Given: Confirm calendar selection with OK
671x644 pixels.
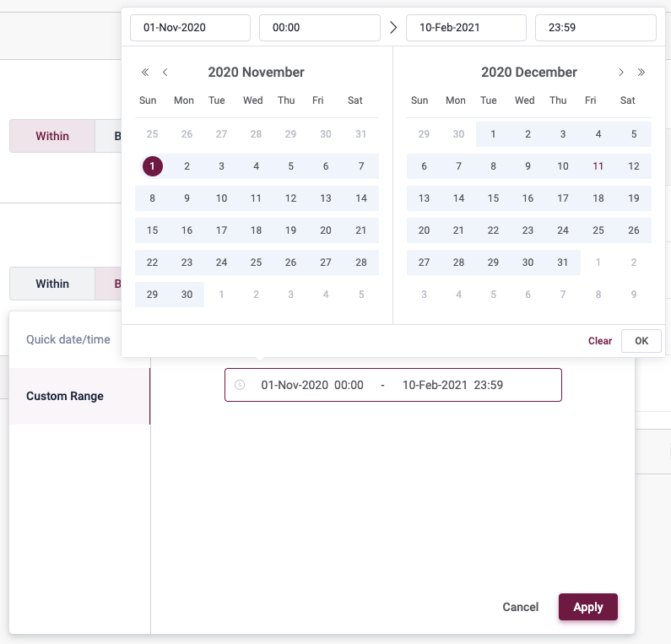Looking at the screenshot, I should click(641, 341).
